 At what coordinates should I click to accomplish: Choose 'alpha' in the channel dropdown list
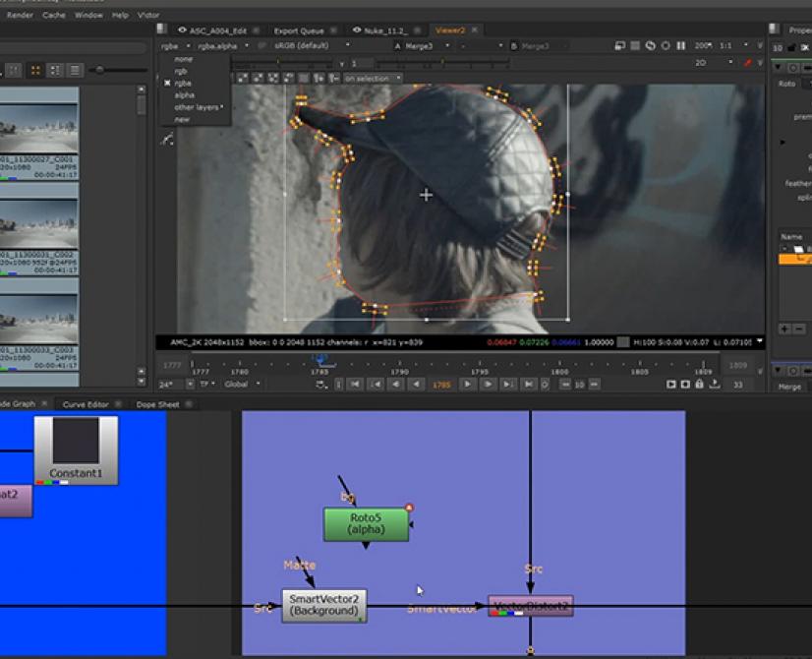point(184,95)
